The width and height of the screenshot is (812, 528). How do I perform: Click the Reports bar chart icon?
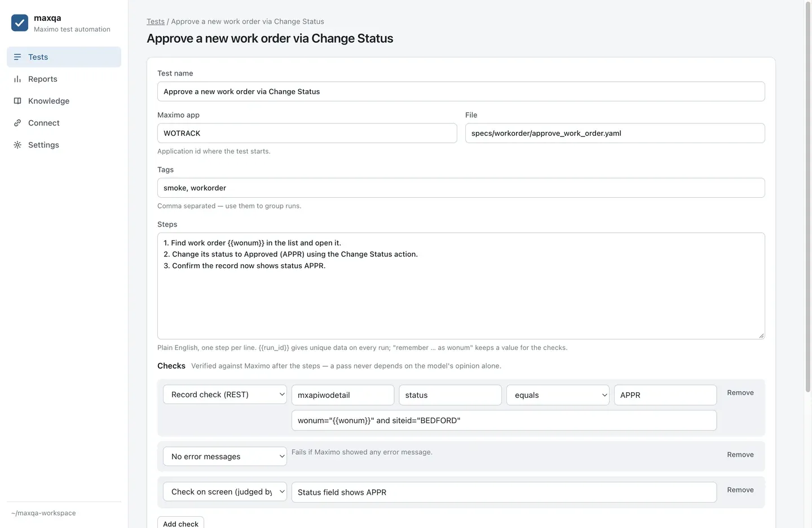pyautogui.click(x=17, y=79)
